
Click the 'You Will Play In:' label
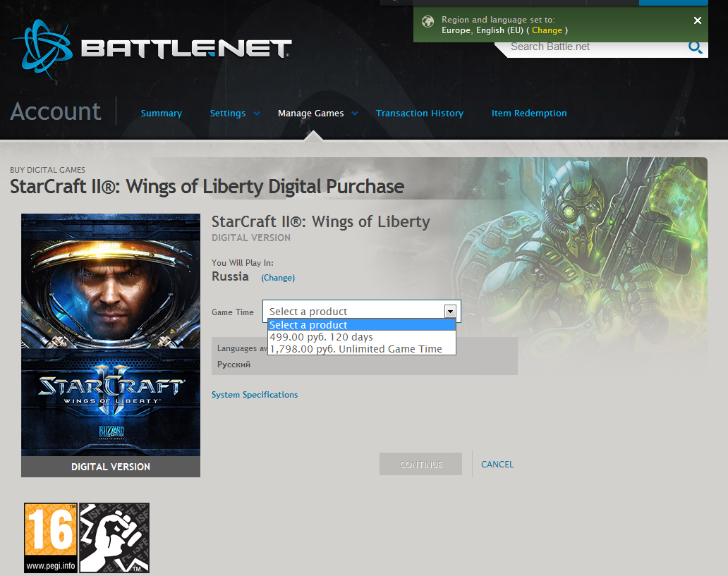click(x=243, y=263)
